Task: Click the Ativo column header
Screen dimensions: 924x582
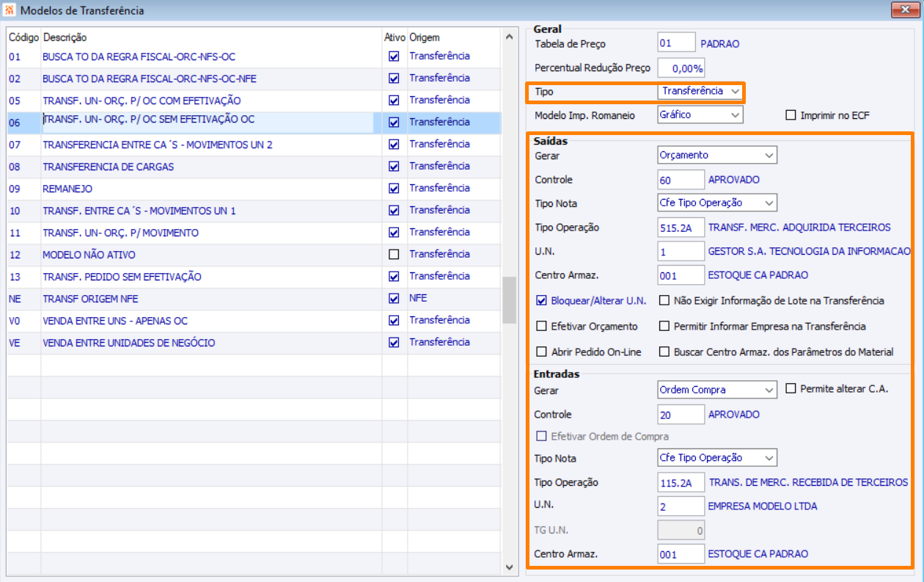Action: pos(395,37)
